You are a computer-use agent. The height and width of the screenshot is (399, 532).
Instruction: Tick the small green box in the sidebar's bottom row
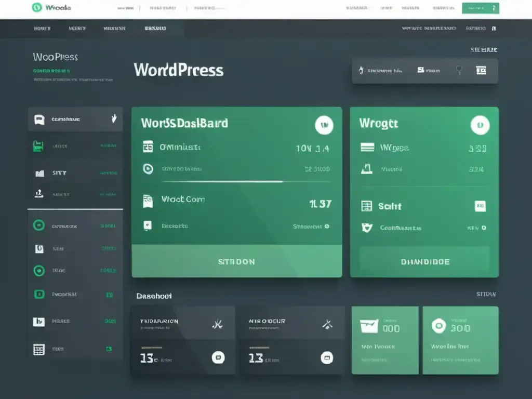point(109,349)
